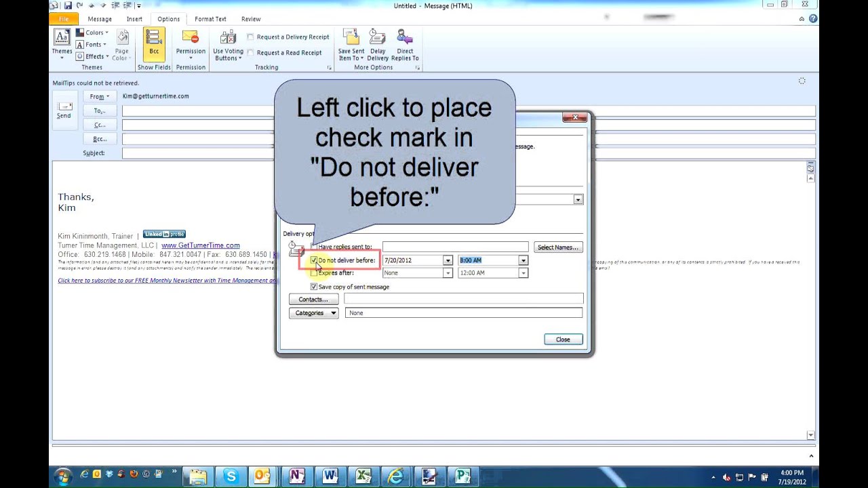Click the dialog Close button
This screenshot has height=488, width=868.
(x=563, y=340)
